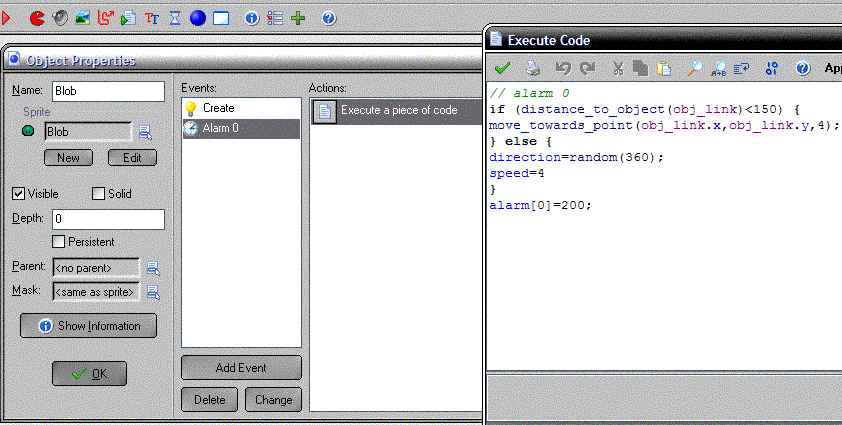This screenshot has height=425, width=842.
Task: Click the Sprite field showing Blob
Action: [x=88, y=132]
